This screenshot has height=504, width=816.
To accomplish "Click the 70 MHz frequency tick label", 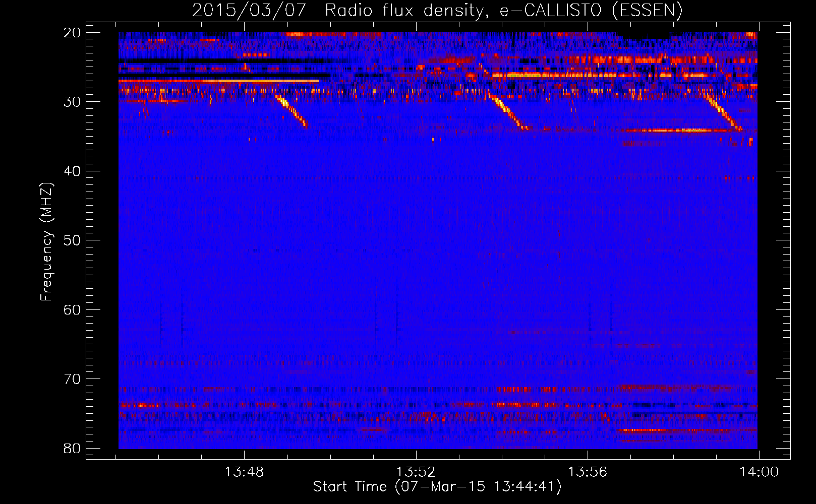I will tap(73, 379).
